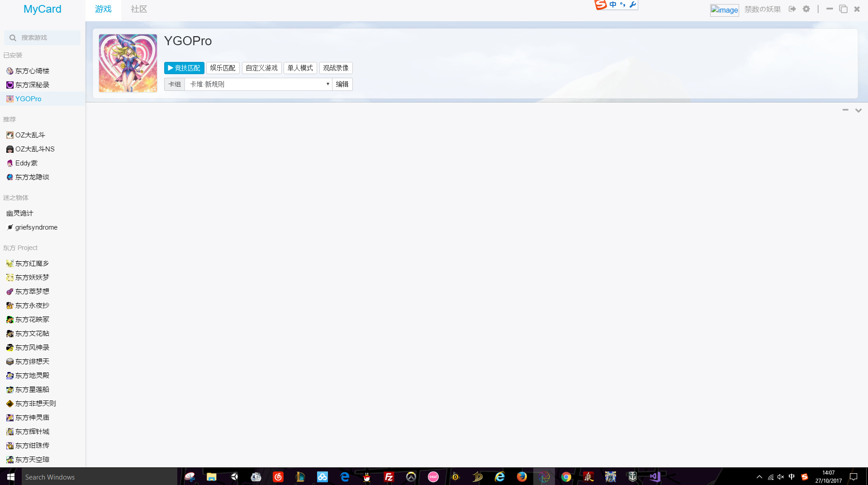Screen dimensions: 868x485
Task: Show hidden system tray icons
Action: click(x=759, y=477)
